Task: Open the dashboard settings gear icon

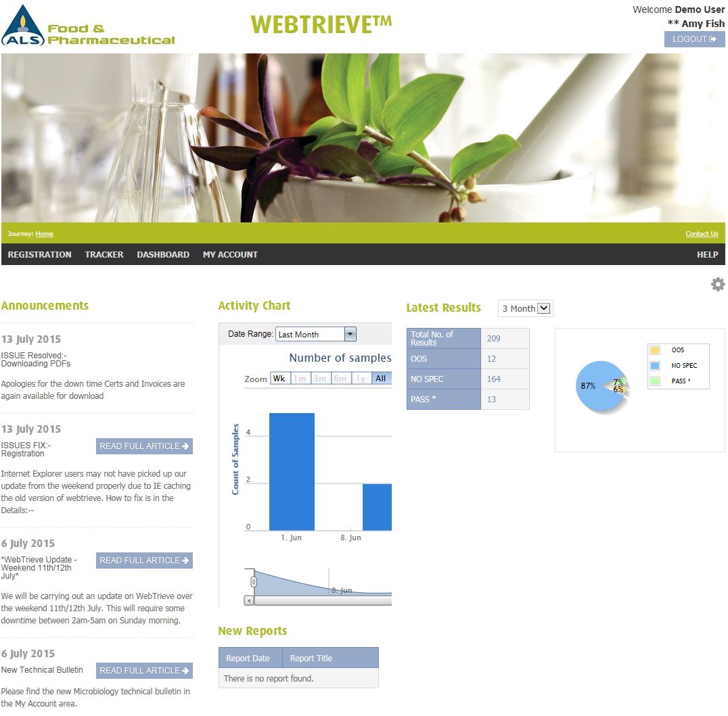Action: coord(717,285)
